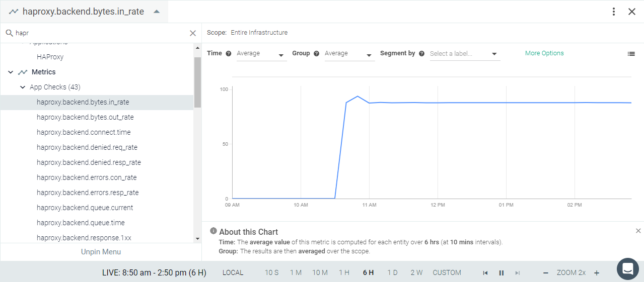Set time range to 1 H
The width and height of the screenshot is (644, 282).
pyautogui.click(x=344, y=272)
